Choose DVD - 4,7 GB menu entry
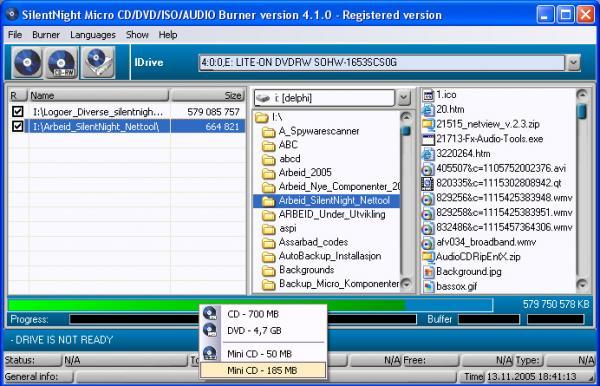This screenshot has width=600, height=386. point(263,330)
